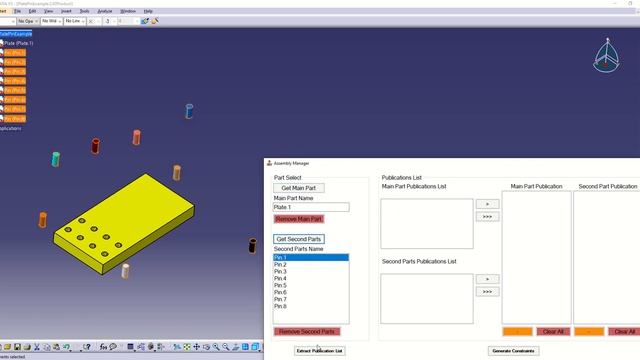Click the Zoom Out magnifier icon

[x=226, y=347]
